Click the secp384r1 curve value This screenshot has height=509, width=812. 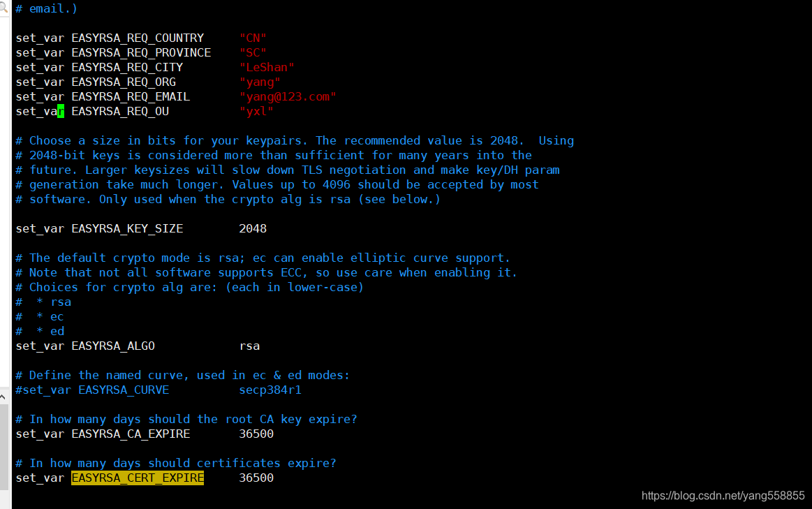tap(270, 390)
